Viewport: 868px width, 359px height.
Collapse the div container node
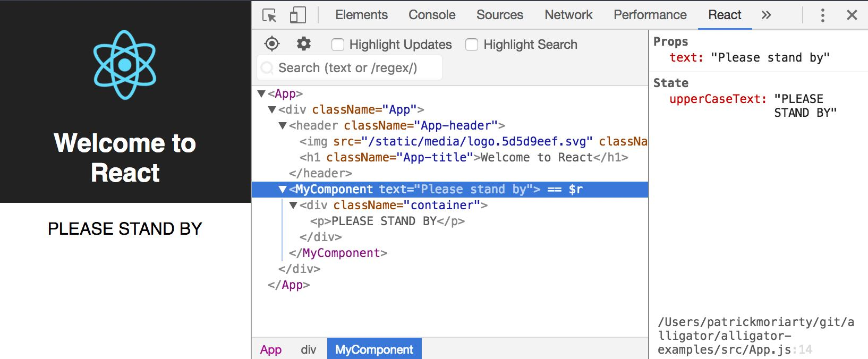[x=293, y=205]
